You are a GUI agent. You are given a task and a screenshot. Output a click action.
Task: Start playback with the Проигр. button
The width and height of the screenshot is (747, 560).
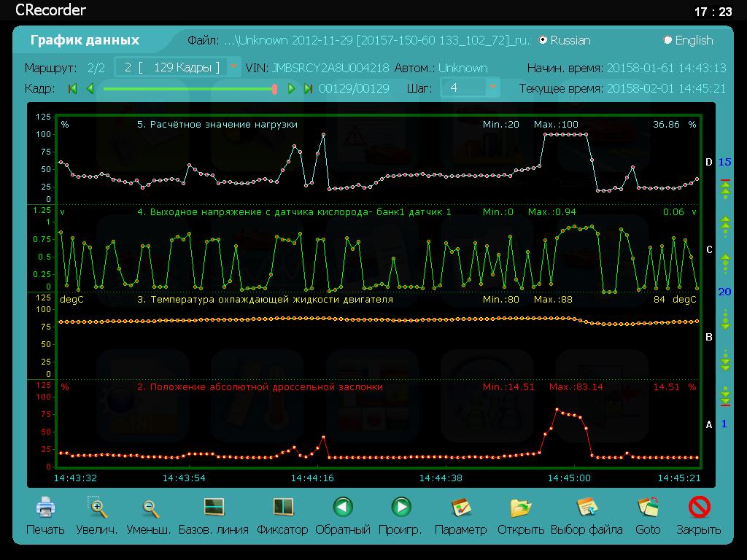401,507
